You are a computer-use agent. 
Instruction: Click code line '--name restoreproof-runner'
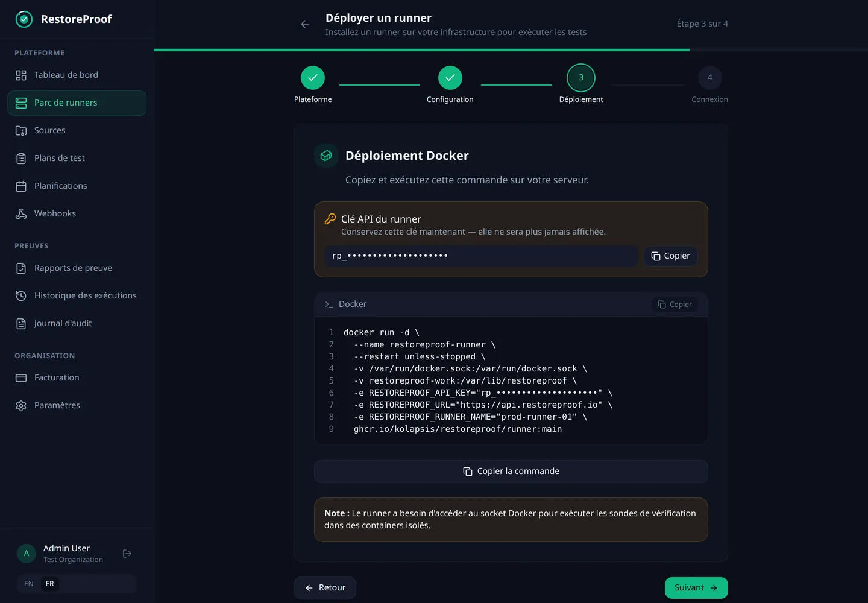click(x=424, y=345)
